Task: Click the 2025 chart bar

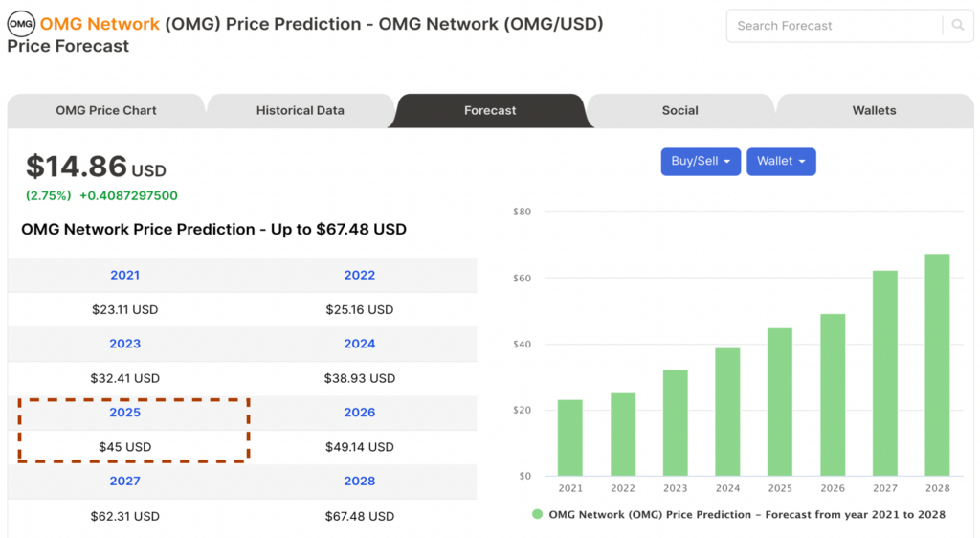Action: (x=780, y=402)
